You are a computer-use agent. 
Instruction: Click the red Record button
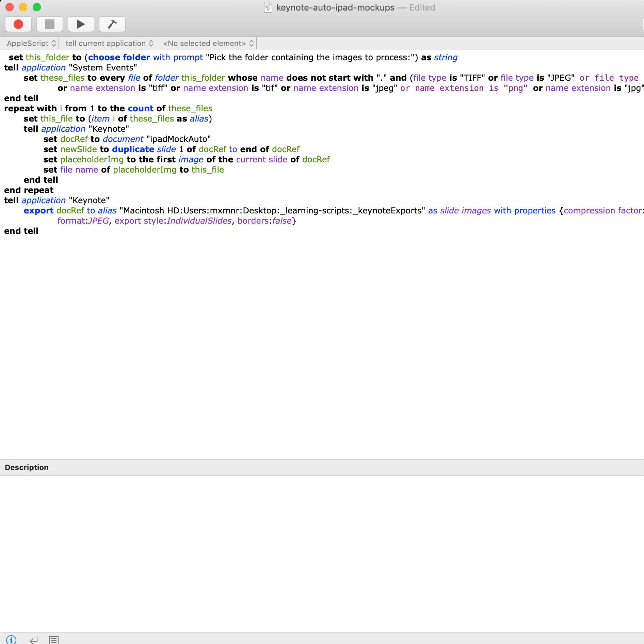pos(18,24)
